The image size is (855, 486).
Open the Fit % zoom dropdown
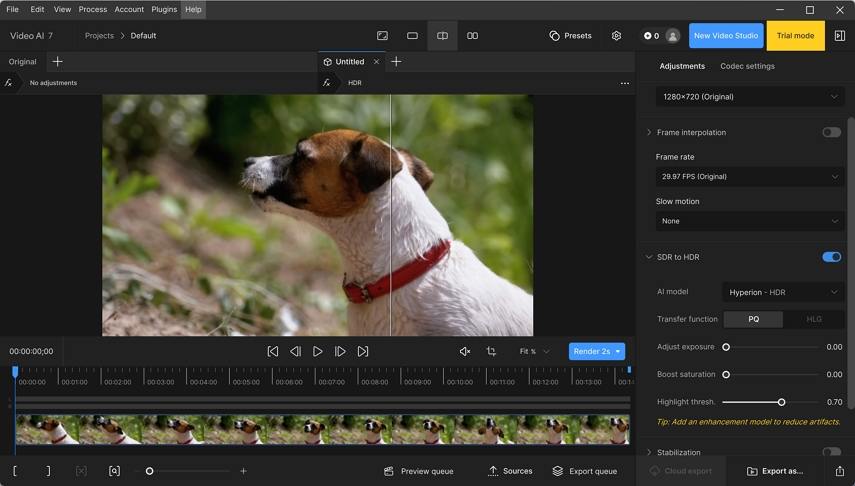coord(534,351)
